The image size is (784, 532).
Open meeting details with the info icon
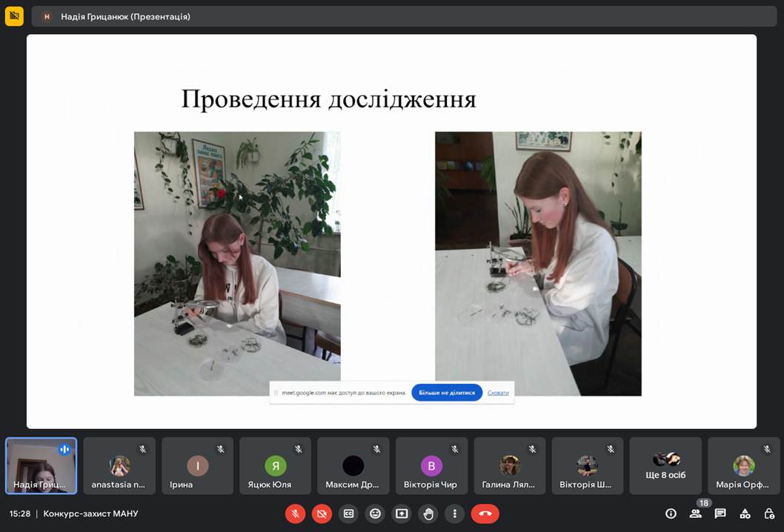tap(671, 513)
